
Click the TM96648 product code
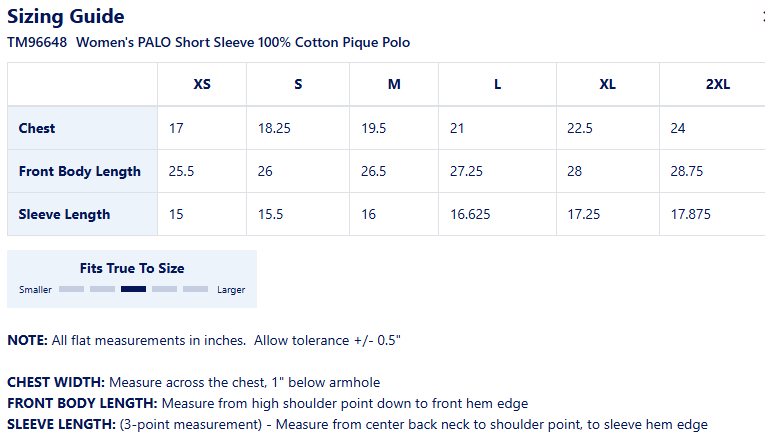pos(37,43)
